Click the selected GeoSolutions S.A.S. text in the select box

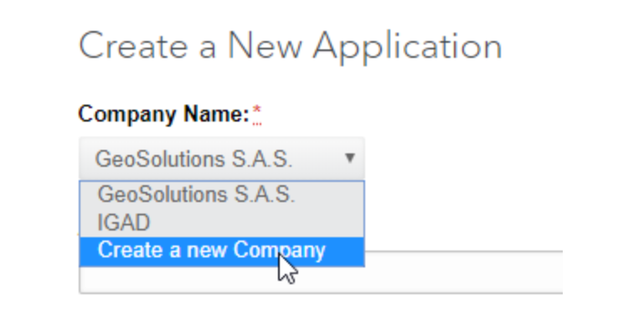click(193, 159)
